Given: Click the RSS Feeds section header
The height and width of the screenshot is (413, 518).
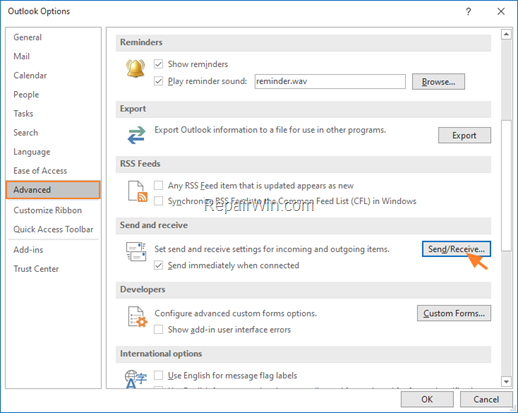Looking at the screenshot, I should [x=303, y=164].
